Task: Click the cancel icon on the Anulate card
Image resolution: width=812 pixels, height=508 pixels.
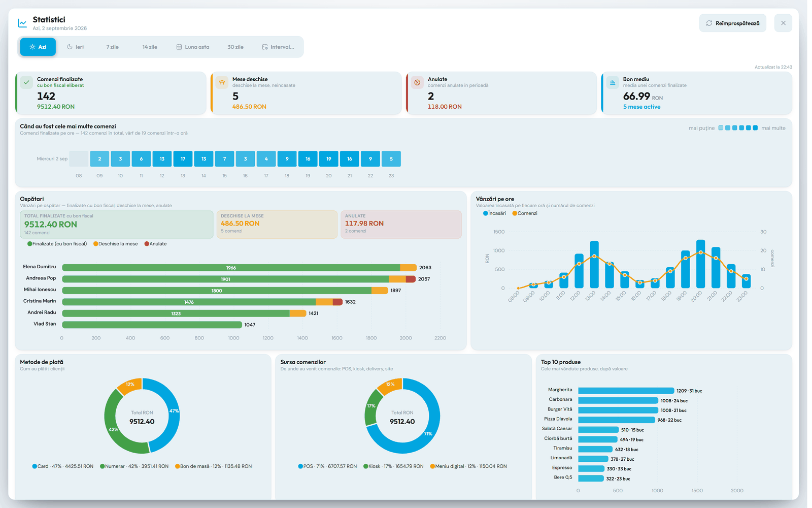Action: click(x=417, y=82)
